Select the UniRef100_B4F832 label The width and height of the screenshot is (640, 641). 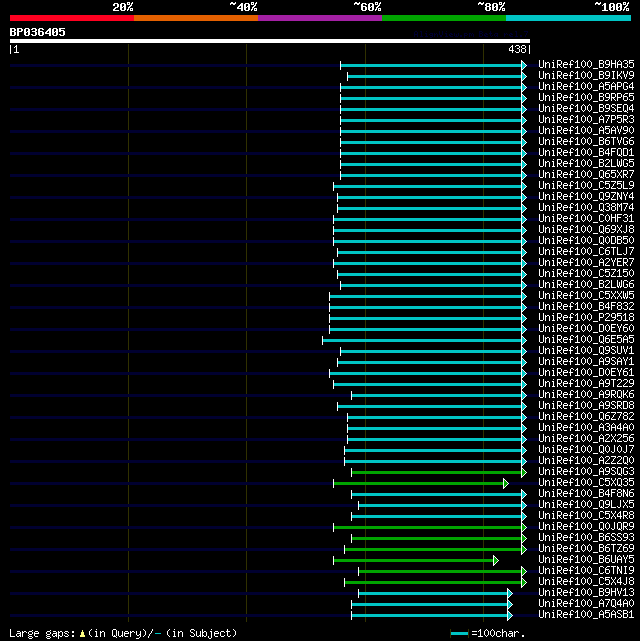pyautogui.click(x=586, y=307)
